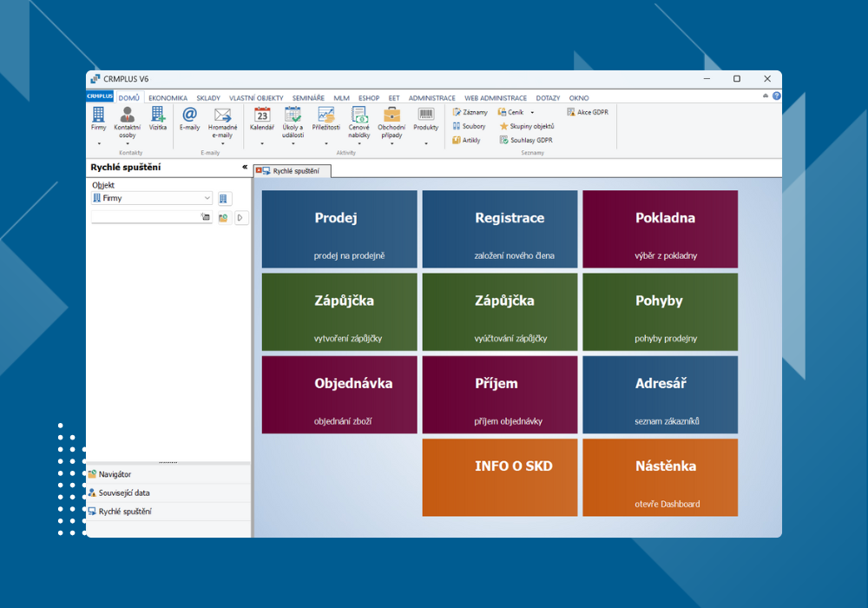Click the Objednávka tile
Screen dimensions: 868x608
(x=339, y=395)
